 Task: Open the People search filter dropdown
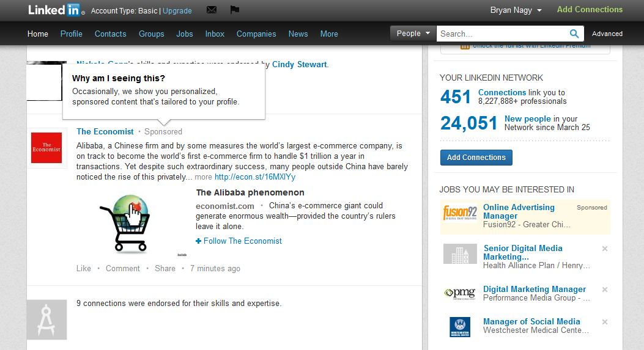(x=413, y=34)
